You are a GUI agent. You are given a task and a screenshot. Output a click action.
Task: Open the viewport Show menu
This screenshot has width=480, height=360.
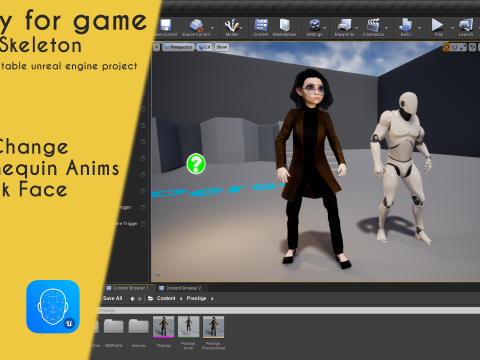point(222,47)
